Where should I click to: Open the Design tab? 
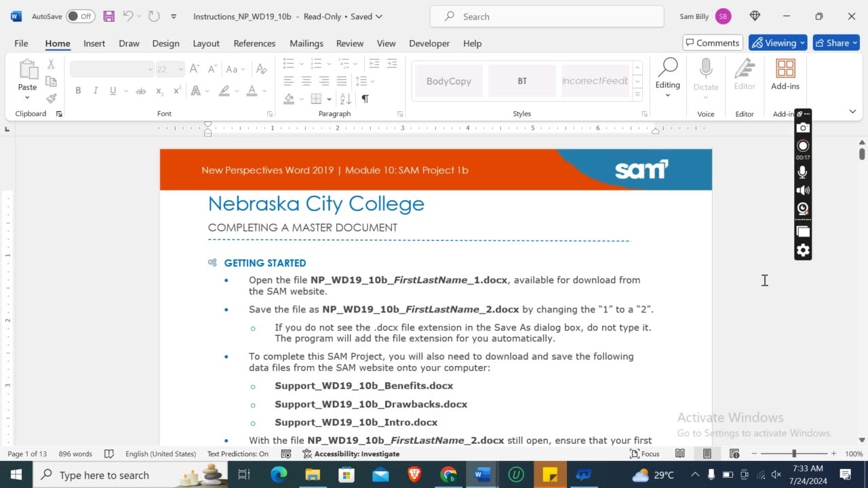(165, 43)
